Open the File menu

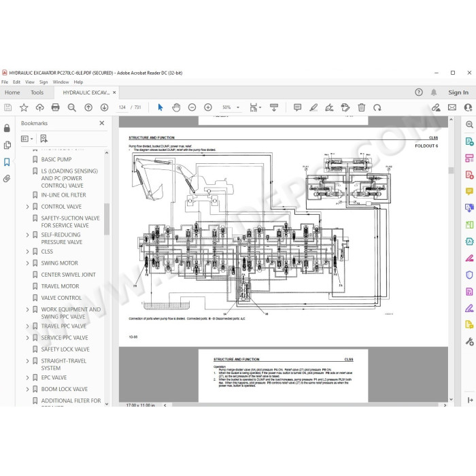5,82
